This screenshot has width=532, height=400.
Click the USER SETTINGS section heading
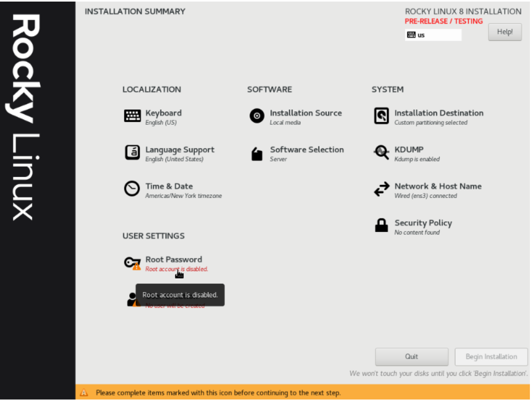coord(153,236)
